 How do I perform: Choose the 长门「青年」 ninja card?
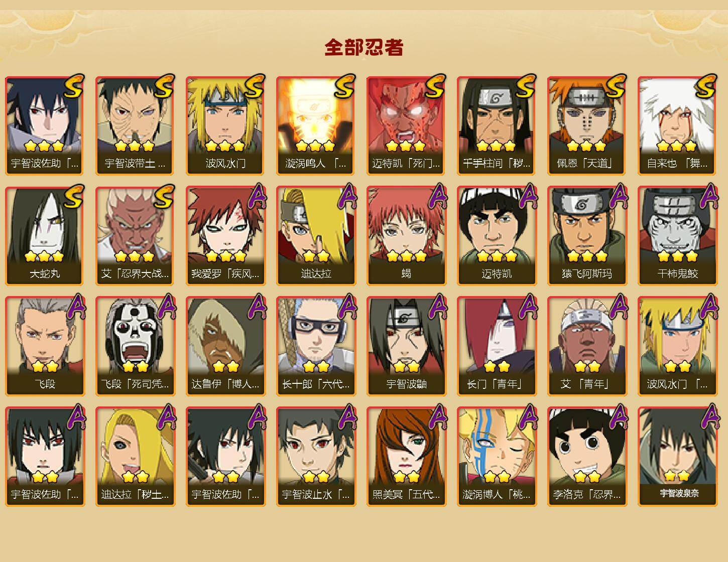[497, 346]
